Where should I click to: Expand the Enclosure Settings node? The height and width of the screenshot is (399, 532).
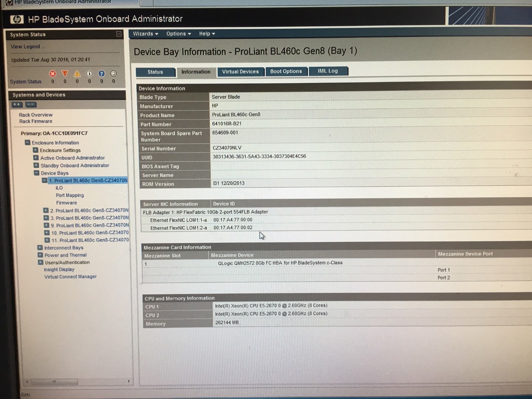(x=35, y=150)
